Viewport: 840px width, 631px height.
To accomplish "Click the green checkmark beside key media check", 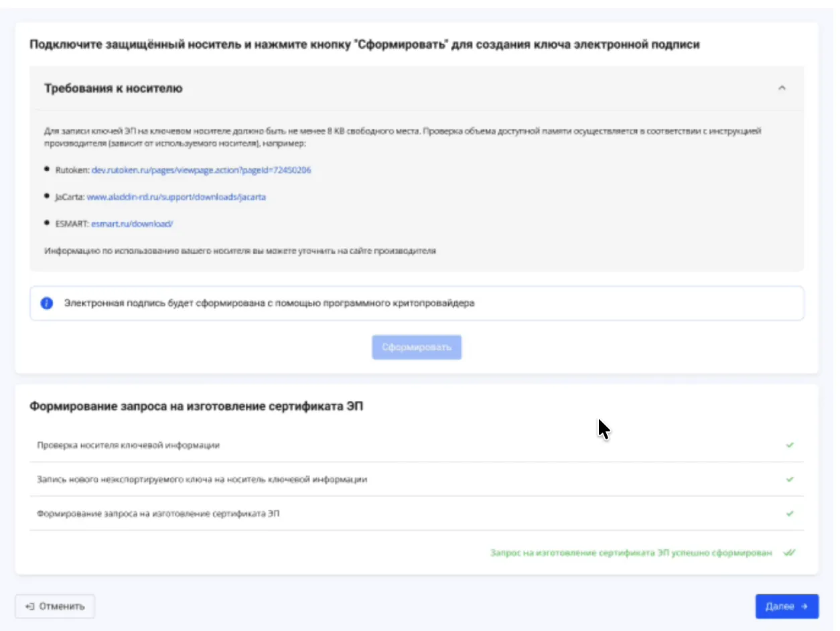I will pyautogui.click(x=790, y=445).
